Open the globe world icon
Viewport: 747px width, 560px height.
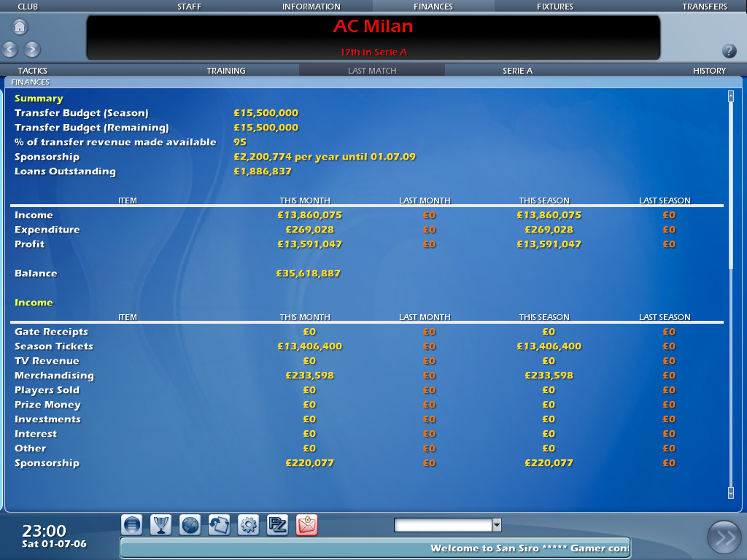point(190,525)
